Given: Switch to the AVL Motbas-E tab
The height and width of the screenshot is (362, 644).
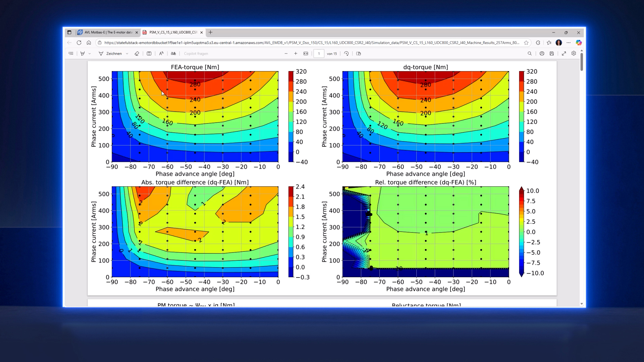Looking at the screenshot, I should 107,33.
